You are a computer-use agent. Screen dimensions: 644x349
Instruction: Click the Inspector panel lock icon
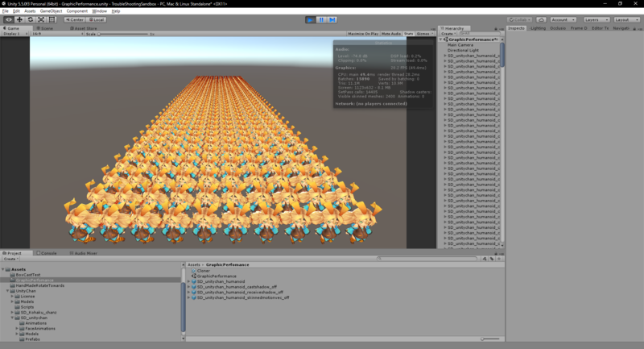[x=634, y=28]
